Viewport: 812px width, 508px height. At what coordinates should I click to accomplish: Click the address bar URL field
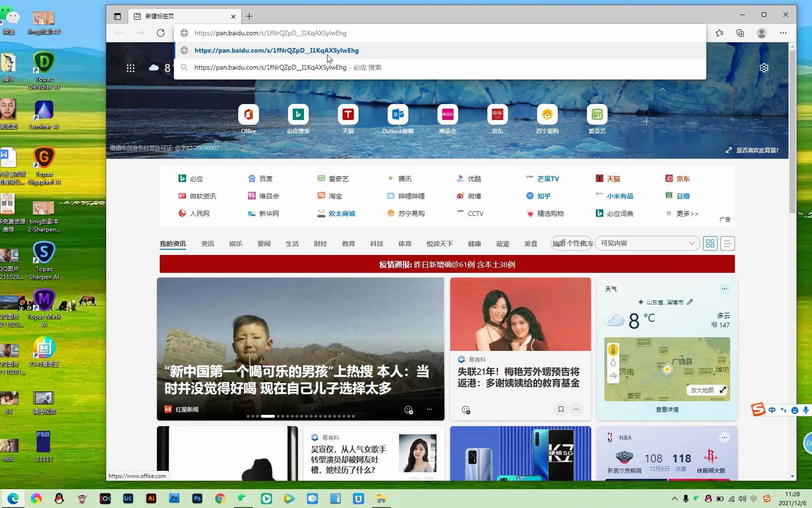click(440, 33)
